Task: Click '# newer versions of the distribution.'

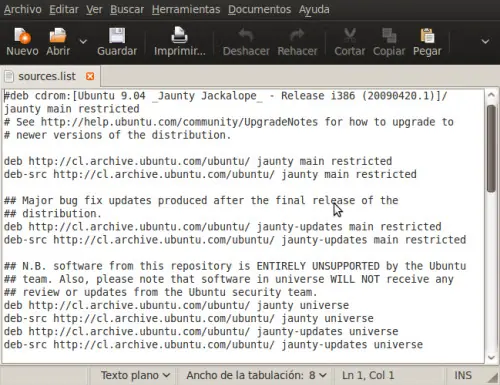Action: [x=117, y=135]
